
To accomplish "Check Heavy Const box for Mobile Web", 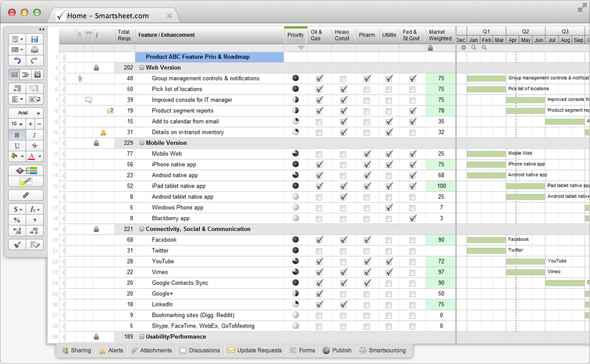I will point(343,154).
